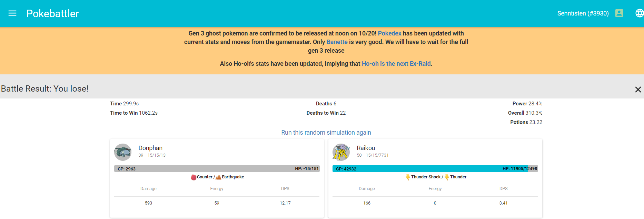This screenshot has height=219, width=644.
Task: Click Donphan's HP: -15/151 value
Action: (x=307, y=169)
